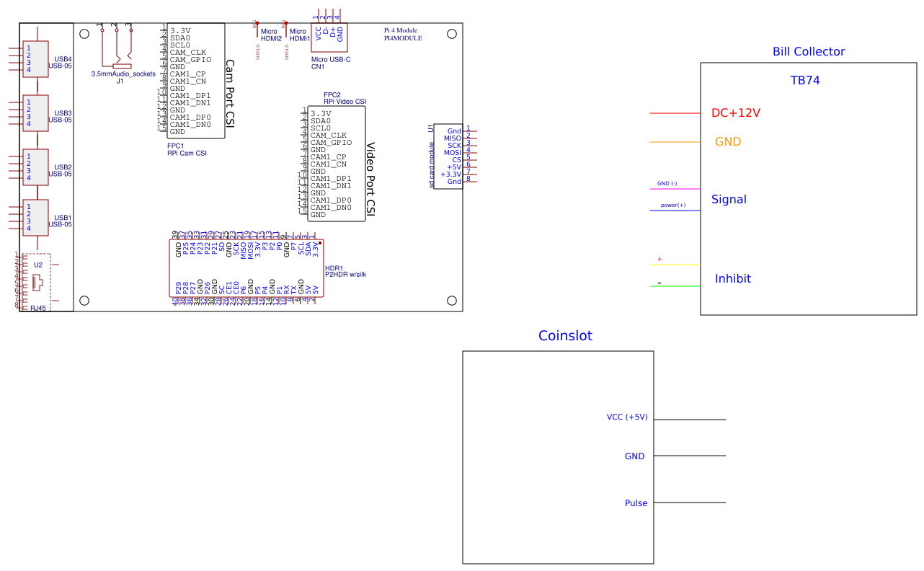Click the Coinslot title text
Viewport: 924px width, 571px height.
pyautogui.click(x=565, y=336)
